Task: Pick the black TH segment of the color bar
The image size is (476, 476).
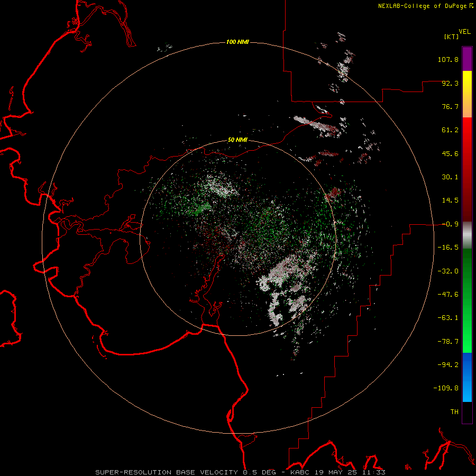Action: (467, 412)
